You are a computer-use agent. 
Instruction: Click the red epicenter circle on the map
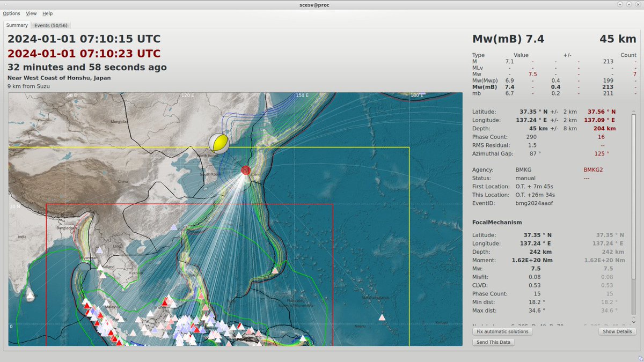[x=246, y=171]
